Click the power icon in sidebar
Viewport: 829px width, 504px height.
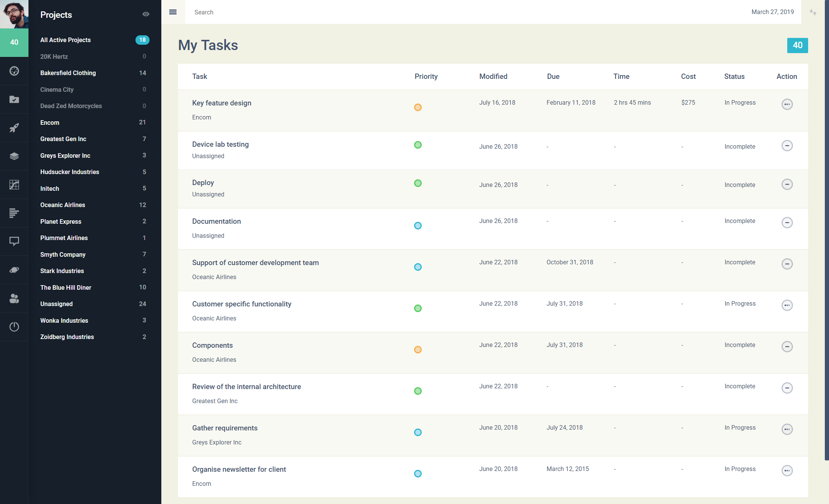(14, 327)
